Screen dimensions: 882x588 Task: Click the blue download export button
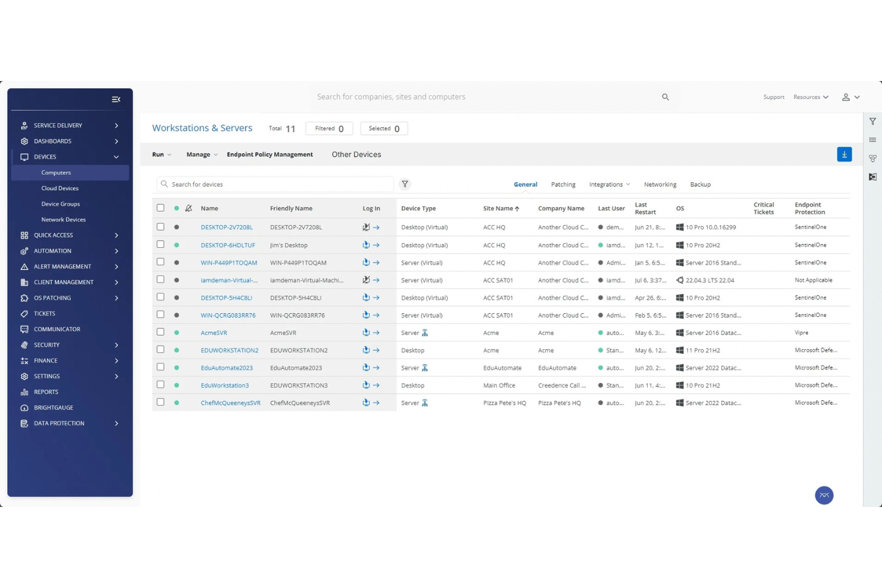click(844, 154)
